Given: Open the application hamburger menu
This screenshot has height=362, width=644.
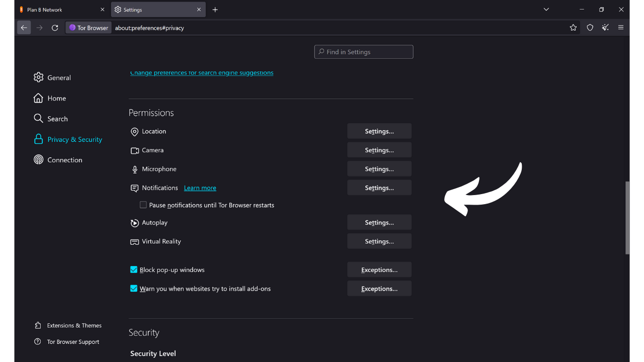Looking at the screenshot, I should 621,28.
